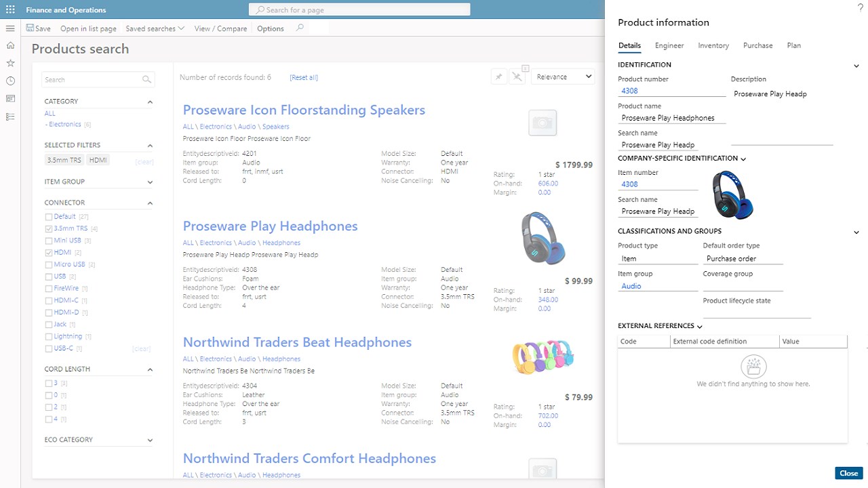Collapse the CONNECTOR filter section
The height and width of the screenshot is (488, 868).
pyautogui.click(x=150, y=203)
